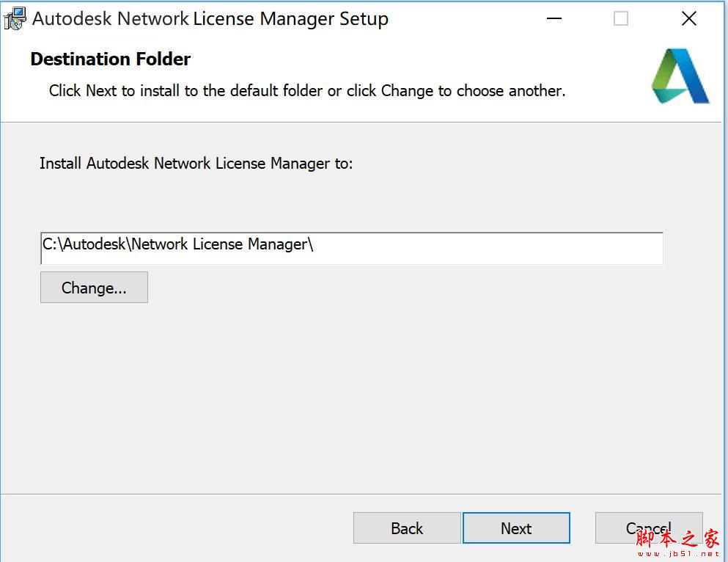Screen dimensions: 728x562
Task: Click blank footer area left of Back button
Action: (176, 528)
